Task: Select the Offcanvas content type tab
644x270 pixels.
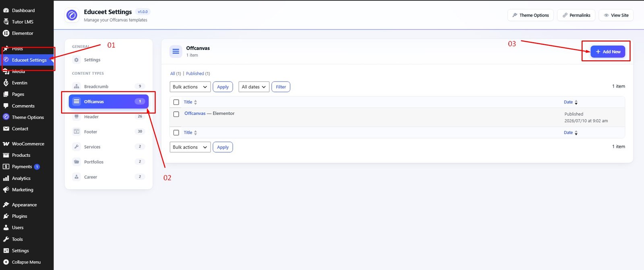Action: pyautogui.click(x=109, y=102)
